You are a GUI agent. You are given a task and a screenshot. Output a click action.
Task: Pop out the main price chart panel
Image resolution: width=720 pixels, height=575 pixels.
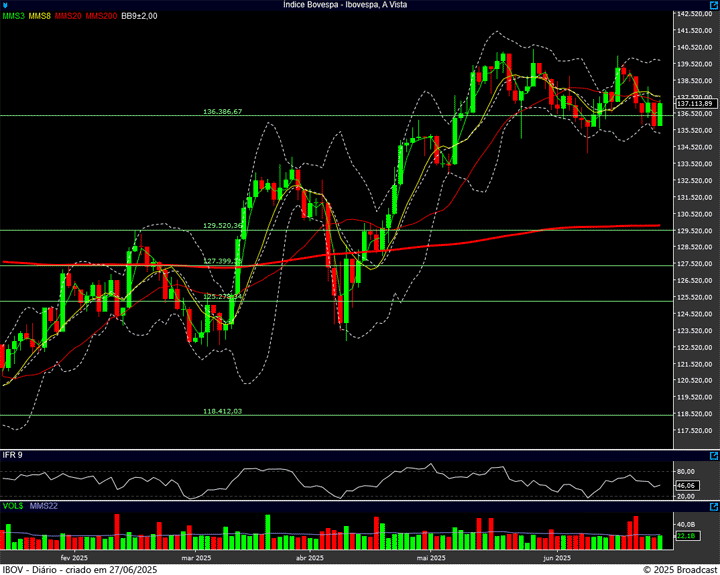click(x=714, y=5)
